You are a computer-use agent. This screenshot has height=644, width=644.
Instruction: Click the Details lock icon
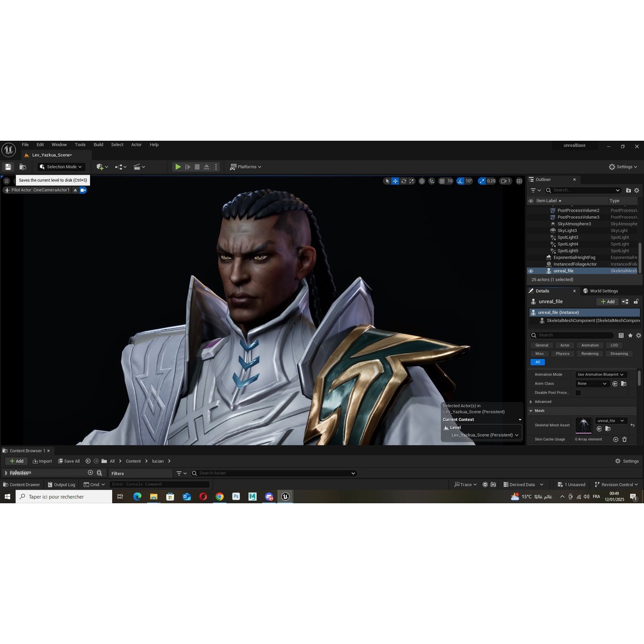[636, 302]
